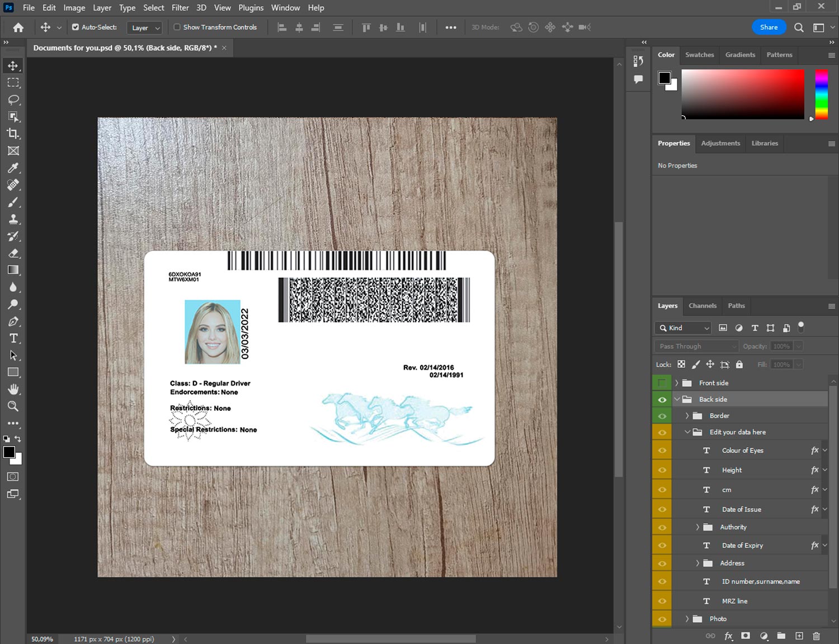The width and height of the screenshot is (839, 644).
Task: Expand the Front side layer group
Action: [x=676, y=383]
